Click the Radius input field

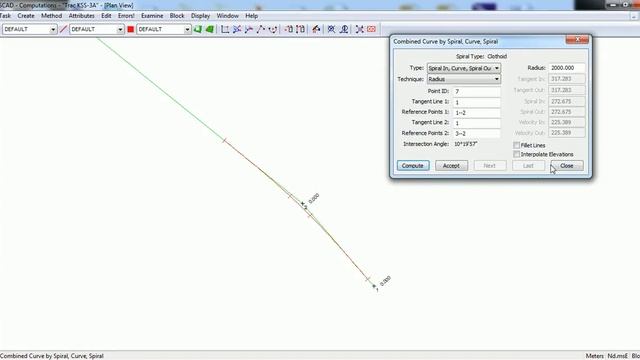click(x=567, y=68)
